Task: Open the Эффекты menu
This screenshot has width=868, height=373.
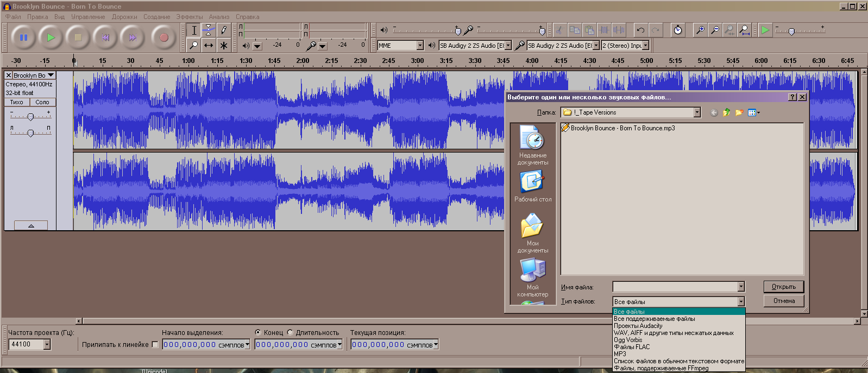Action: (x=189, y=17)
